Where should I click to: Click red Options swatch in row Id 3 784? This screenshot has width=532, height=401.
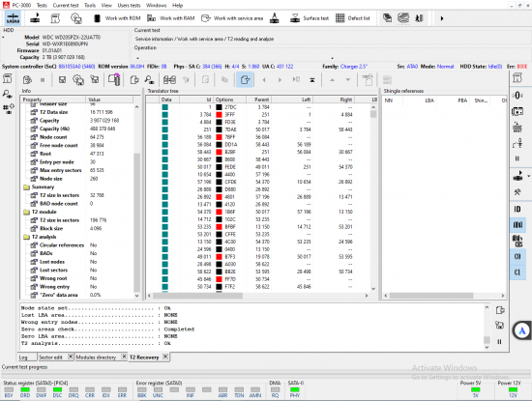pos(219,115)
